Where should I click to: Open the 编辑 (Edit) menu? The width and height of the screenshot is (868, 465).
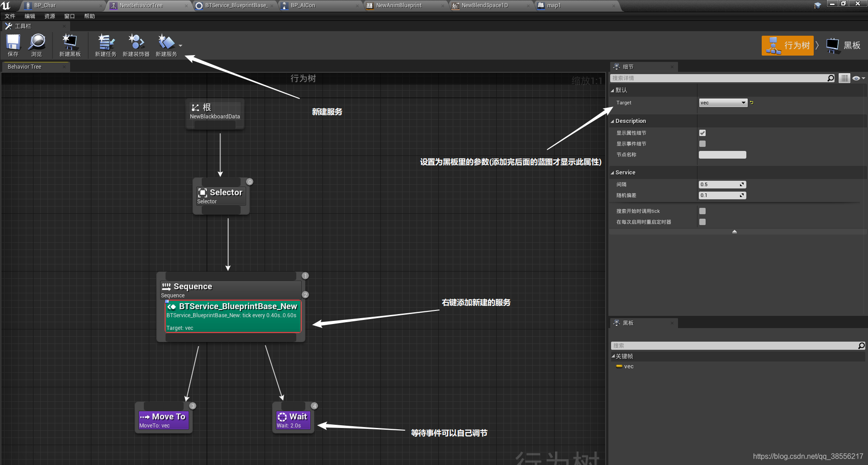(x=30, y=16)
